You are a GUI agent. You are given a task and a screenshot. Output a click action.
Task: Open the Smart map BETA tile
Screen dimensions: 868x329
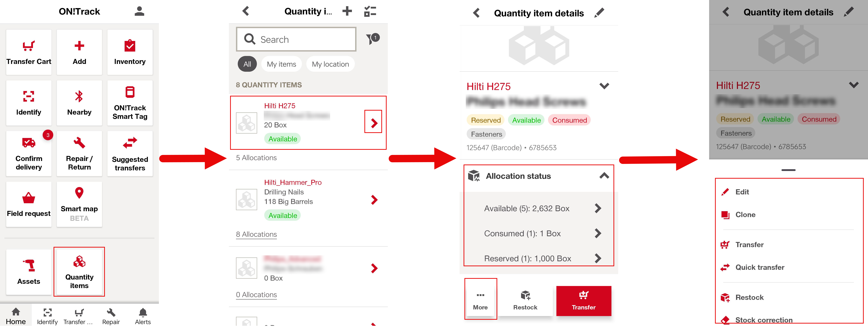79,204
